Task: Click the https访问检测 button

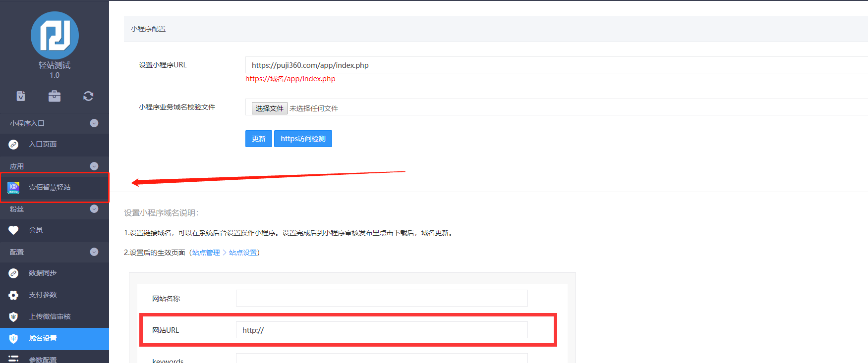Action: pyautogui.click(x=303, y=139)
